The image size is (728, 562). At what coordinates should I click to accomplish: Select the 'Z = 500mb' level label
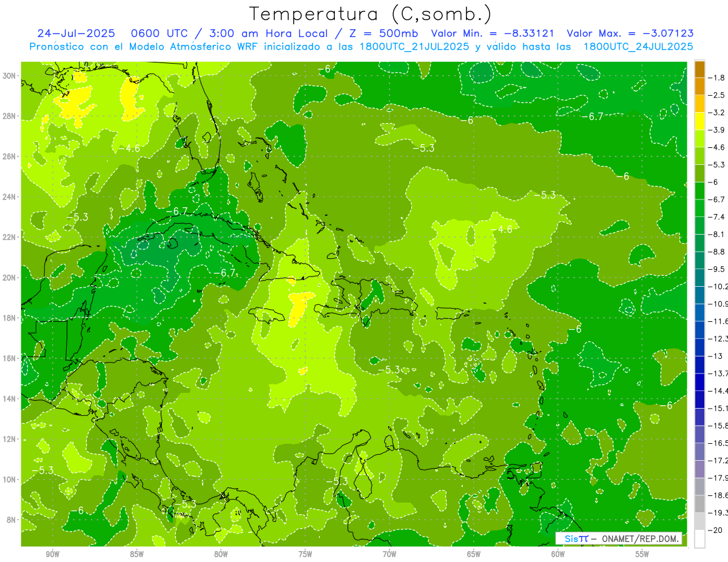tap(381, 33)
